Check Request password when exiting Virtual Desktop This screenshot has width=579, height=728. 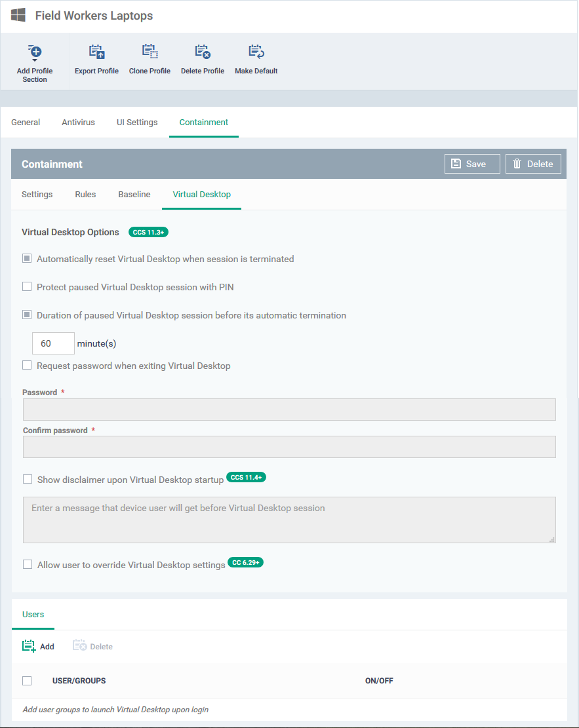(27, 366)
